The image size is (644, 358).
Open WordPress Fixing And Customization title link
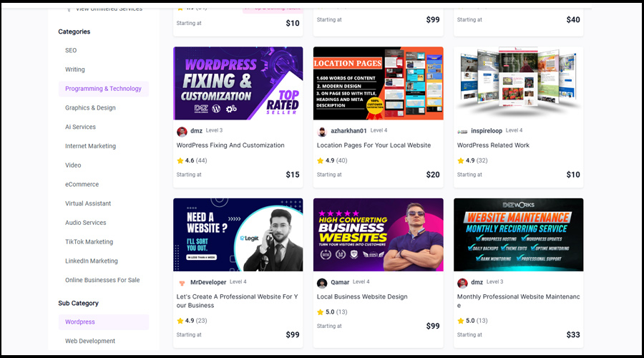tap(230, 145)
